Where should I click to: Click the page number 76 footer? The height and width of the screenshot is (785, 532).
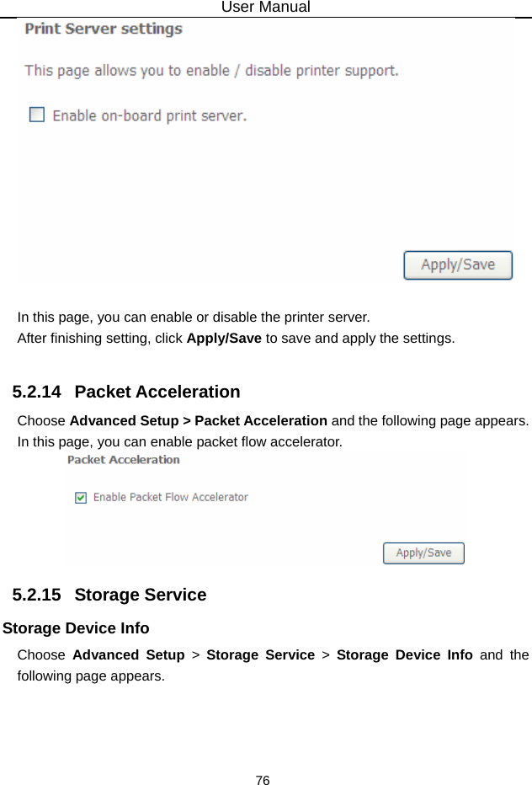[x=263, y=780]
